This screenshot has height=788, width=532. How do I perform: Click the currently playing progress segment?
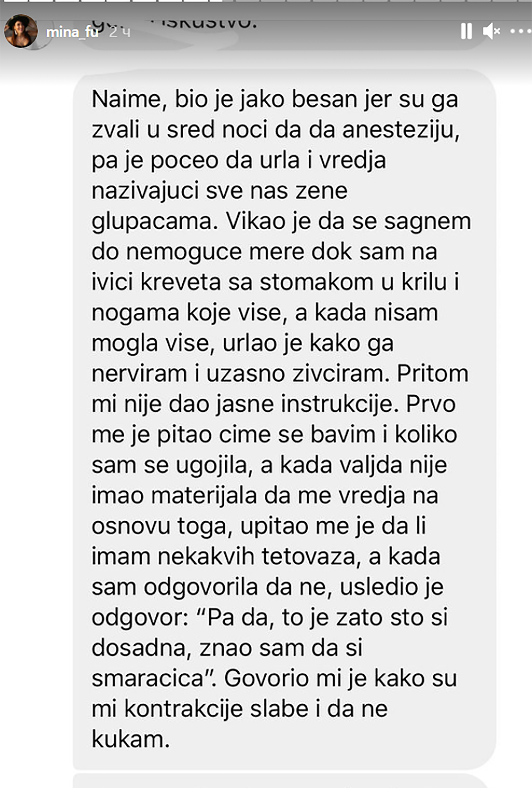pyautogui.click(x=222, y=1)
